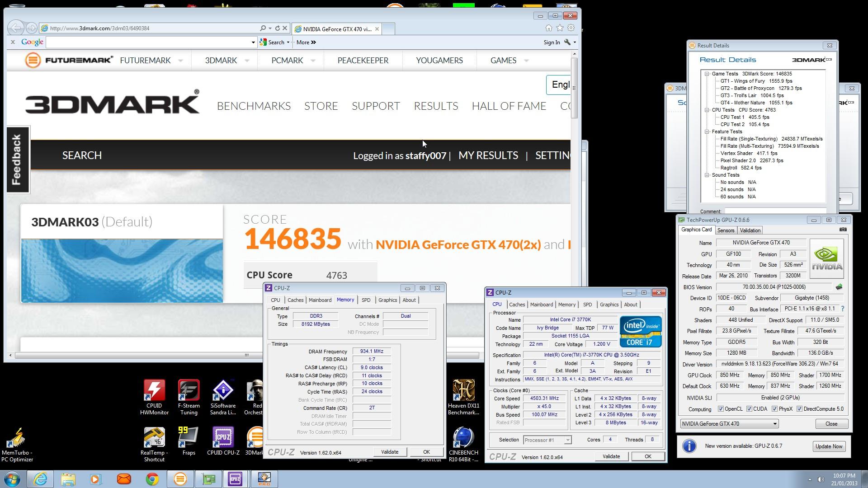
Task: Open the Fraps desktop shortcut
Action: (x=189, y=441)
